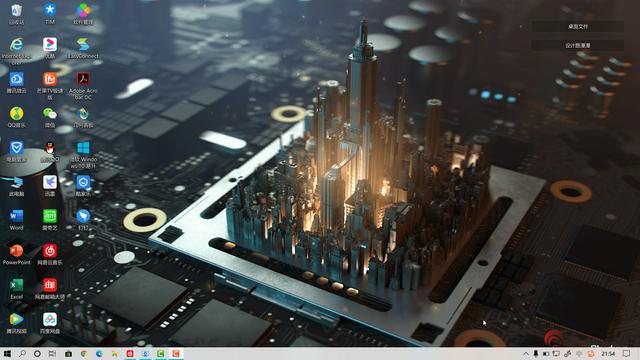Select the WeChat desktop icon
The width and height of the screenshot is (640, 360).
(50, 117)
